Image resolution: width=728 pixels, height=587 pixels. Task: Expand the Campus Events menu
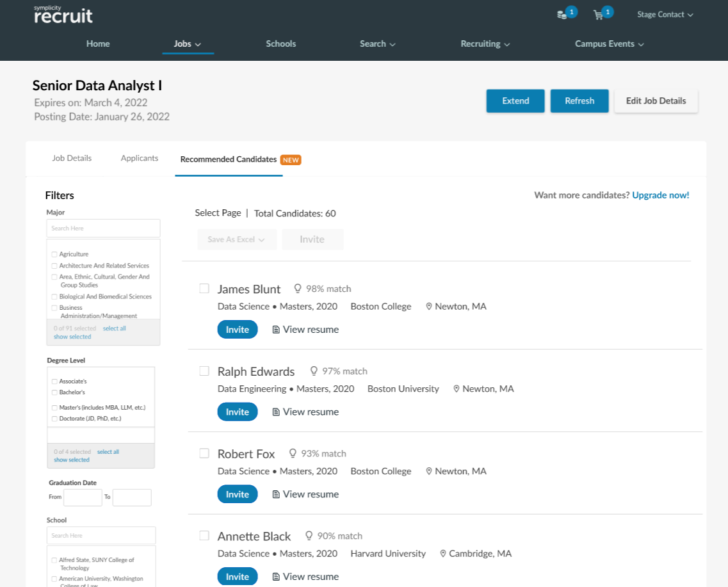609,44
